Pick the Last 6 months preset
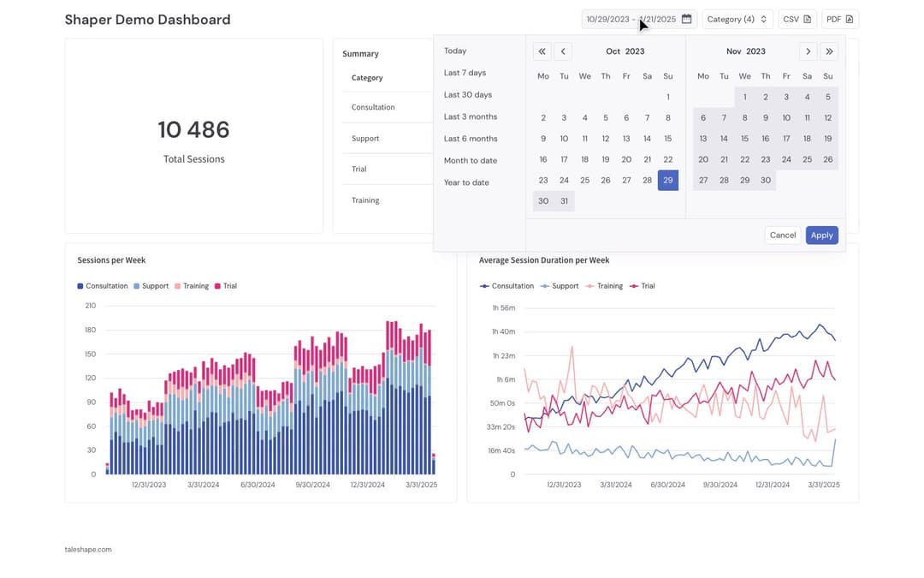Image resolution: width=924 pixels, height=578 pixels. pos(471,139)
